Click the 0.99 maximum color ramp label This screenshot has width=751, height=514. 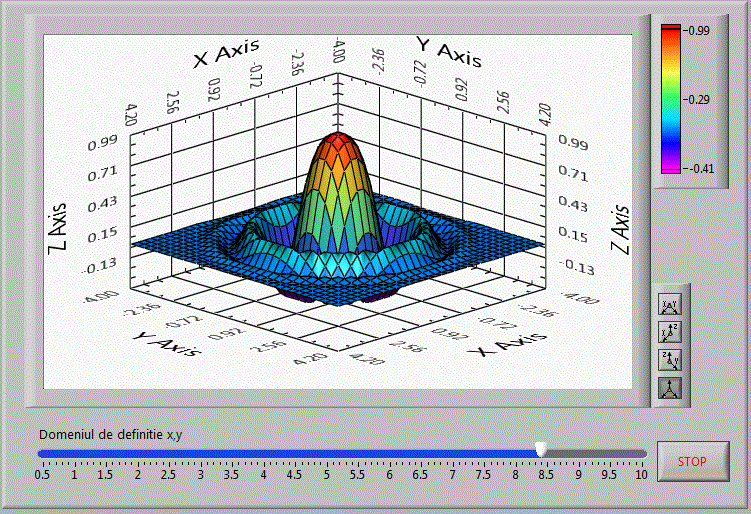point(698,32)
